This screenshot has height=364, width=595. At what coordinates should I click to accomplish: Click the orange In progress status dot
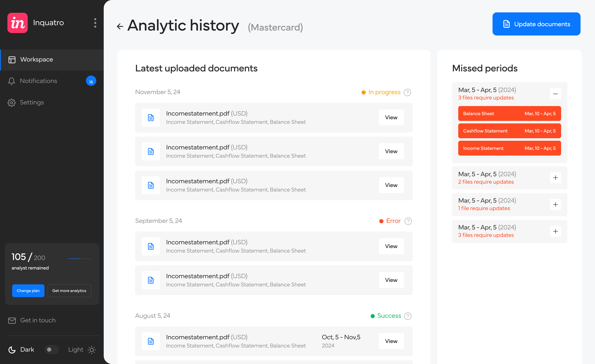click(363, 92)
